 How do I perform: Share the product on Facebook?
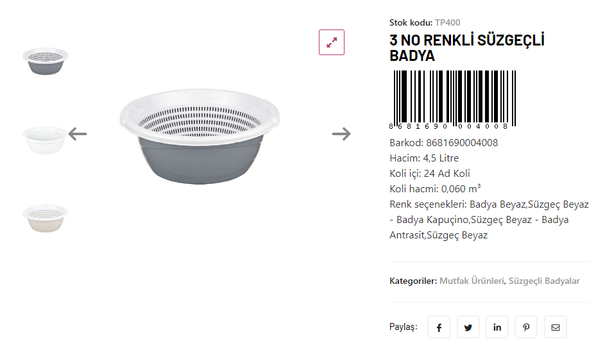(x=439, y=327)
